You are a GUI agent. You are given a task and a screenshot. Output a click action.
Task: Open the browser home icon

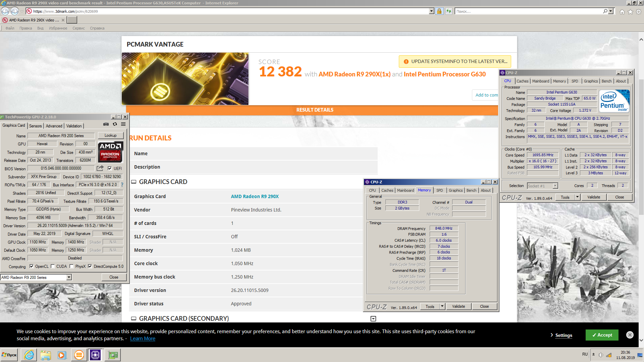(622, 12)
